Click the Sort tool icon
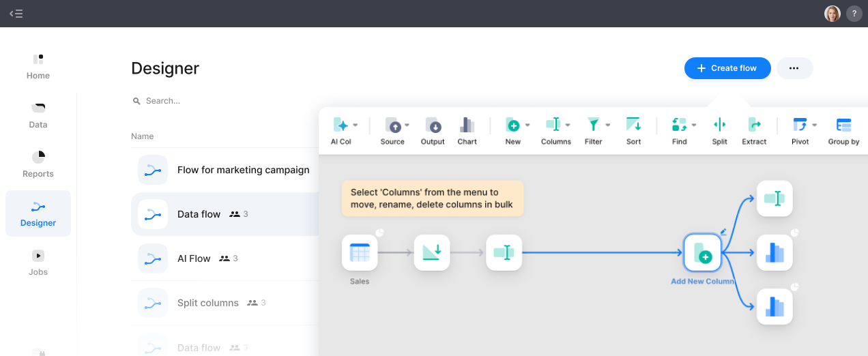This screenshot has width=868, height=356. point(633,125)
